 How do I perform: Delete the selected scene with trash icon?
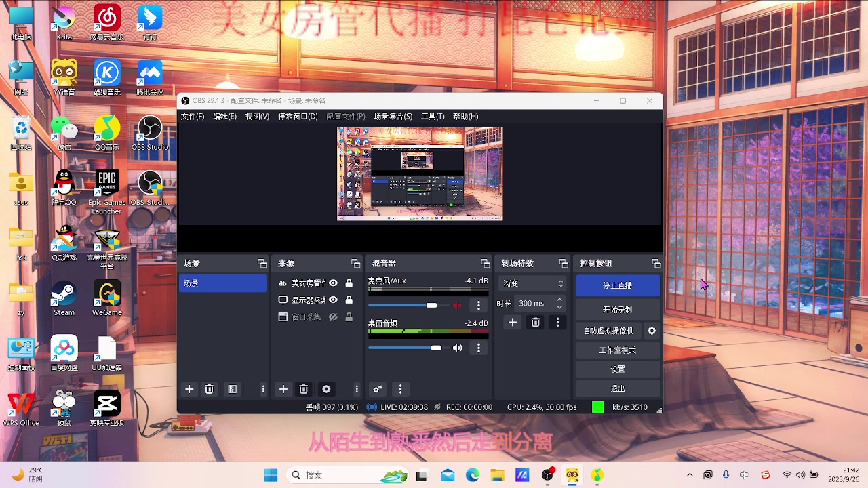click(x=209, y=389)
